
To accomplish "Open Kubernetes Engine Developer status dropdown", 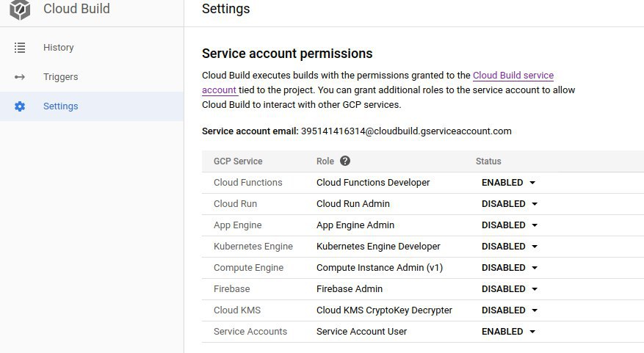I will 510,247.
